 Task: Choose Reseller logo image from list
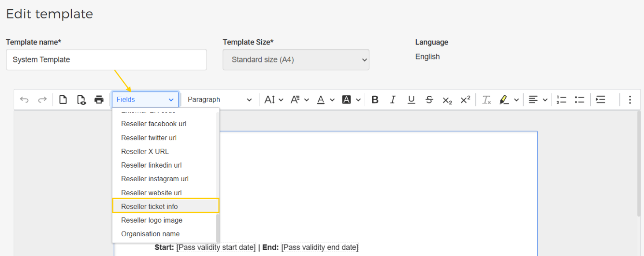152,220
